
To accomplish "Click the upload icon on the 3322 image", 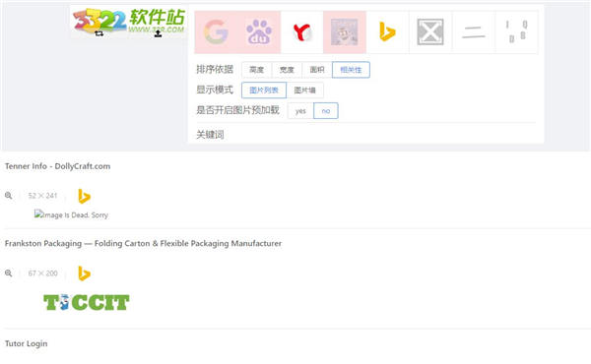I will click(x=158, y=33).
